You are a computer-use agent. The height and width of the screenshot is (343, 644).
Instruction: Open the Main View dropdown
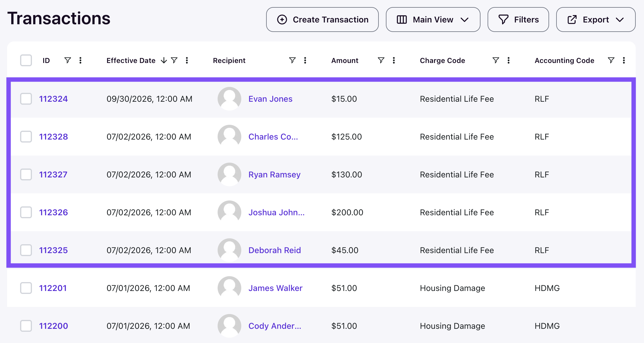pyautogui.click(x=433, y=20)
